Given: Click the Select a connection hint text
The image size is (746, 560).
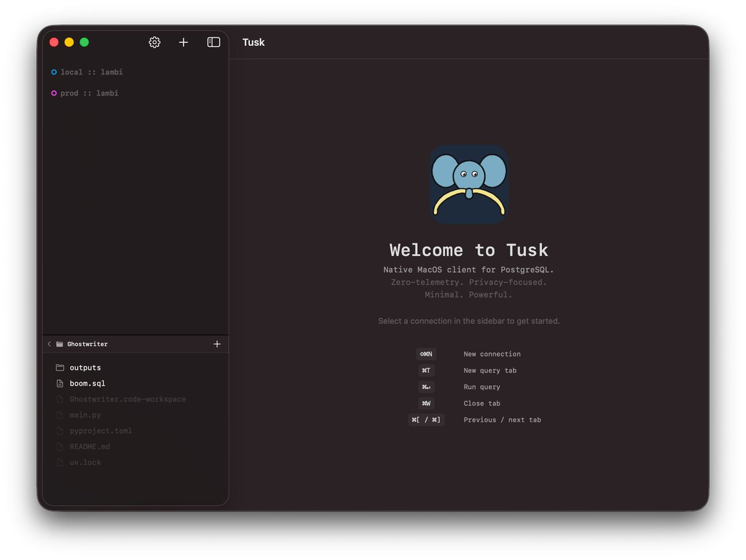Looking at the screenshot, I should coord(469,321).
